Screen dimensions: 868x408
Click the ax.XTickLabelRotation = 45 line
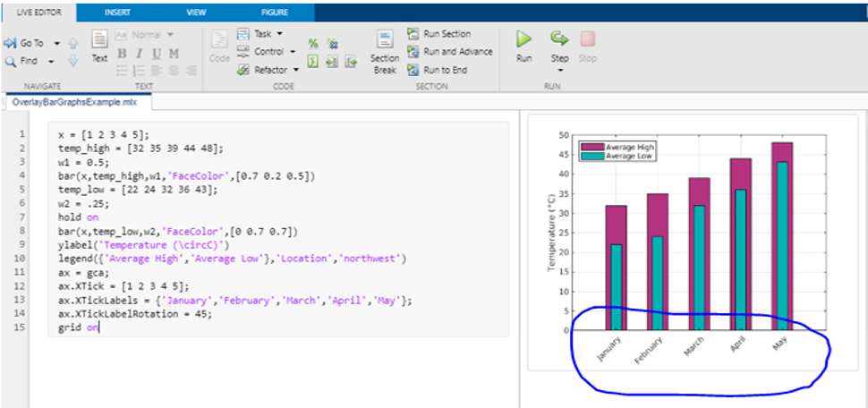coord(135,314)
